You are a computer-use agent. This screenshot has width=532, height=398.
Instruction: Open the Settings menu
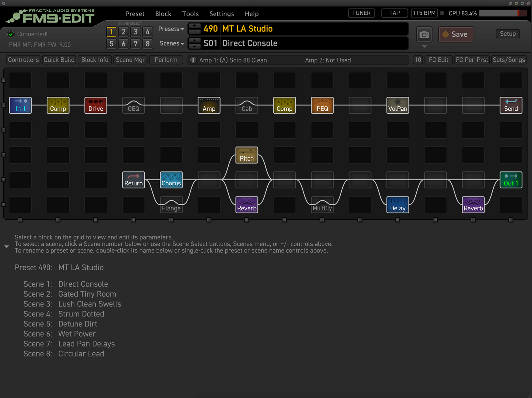(x=222, y=14)
